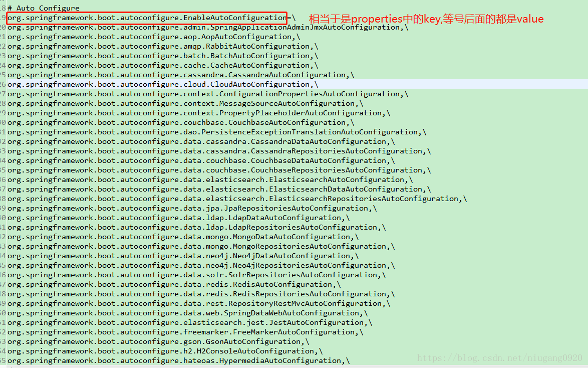Click the ElasticsearchDataAutoConfiguration line
This screenshot has width=588, height=368.
coord(219,189)
